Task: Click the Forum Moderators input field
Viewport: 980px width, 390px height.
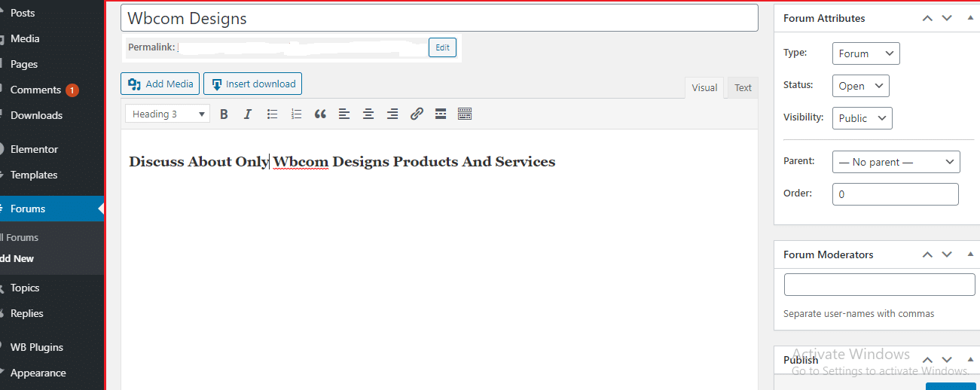Action: 880,285
